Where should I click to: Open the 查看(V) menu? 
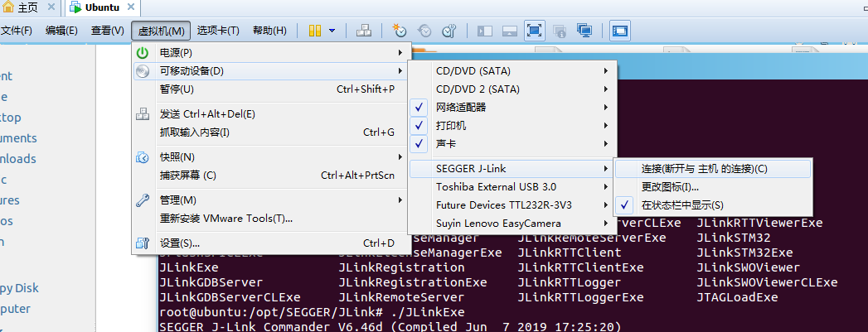(108, 31)
